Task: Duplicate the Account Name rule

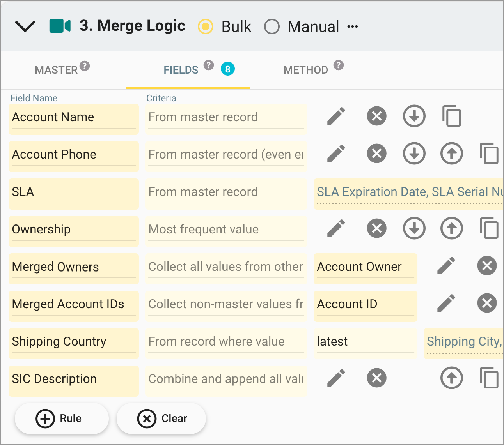Action: pos(451,116)
